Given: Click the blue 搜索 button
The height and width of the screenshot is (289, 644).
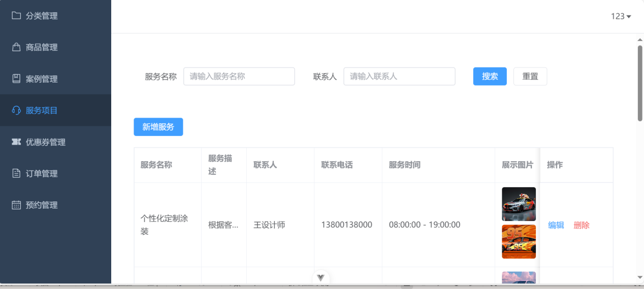Looking at the screenshot, I should point(490,77).
